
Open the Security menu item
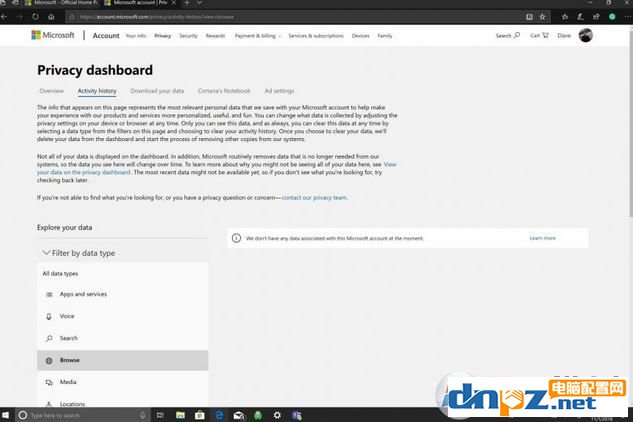[189, 36]
